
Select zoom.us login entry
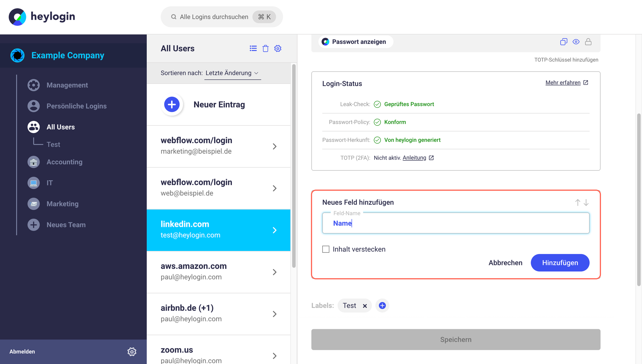218,350
